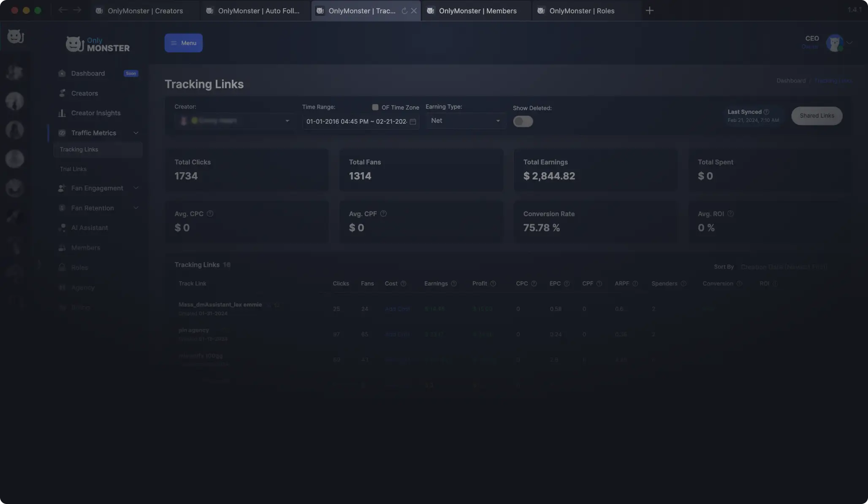Click the Fan Retention icon in sidebar

[62, 208]
